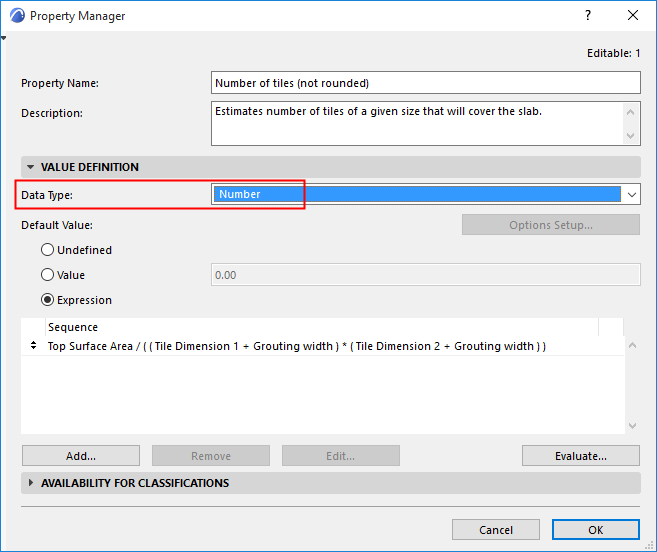Expand AVAILABILITY FOR CLASSIFICATIONS section
Screen dimensions: 657x552
point(30,483)
